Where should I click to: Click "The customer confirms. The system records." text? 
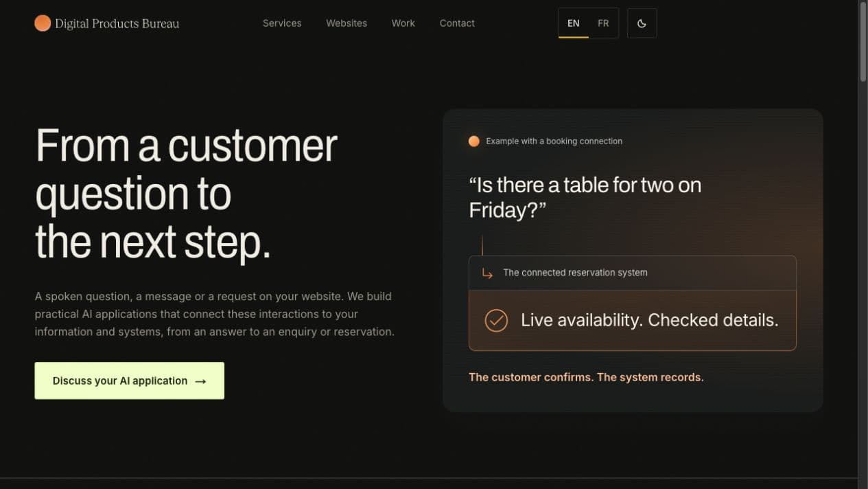pyautogui.click(x=586, y=377)
